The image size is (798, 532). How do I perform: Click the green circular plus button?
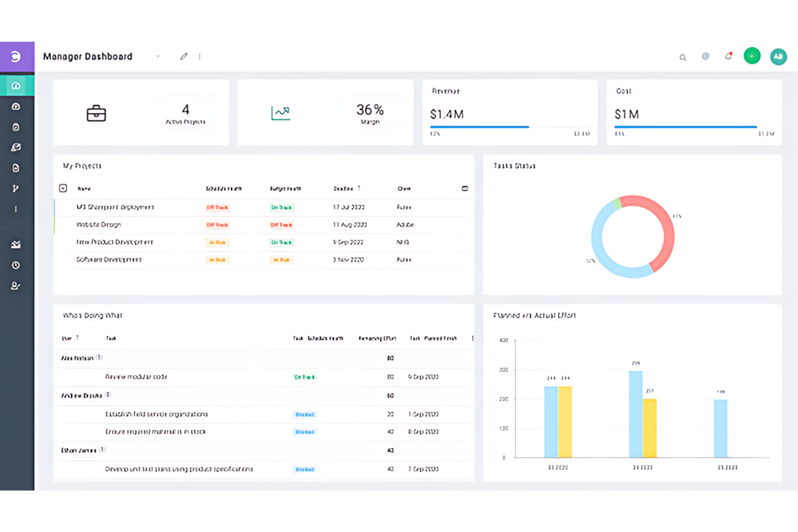click(x=752, y=56)
